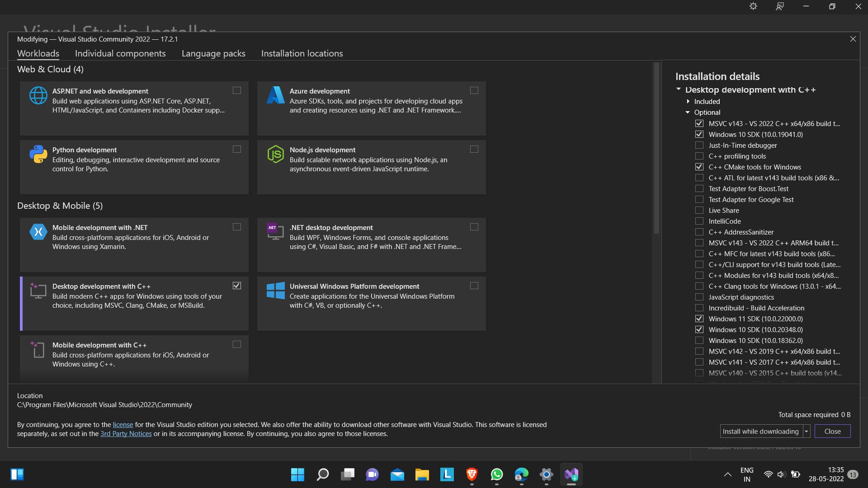Image resolution: width=868 pixels, height=488 pixels.
Task: Check the Node.js development workload checkbox
Action: click(474, 149)
